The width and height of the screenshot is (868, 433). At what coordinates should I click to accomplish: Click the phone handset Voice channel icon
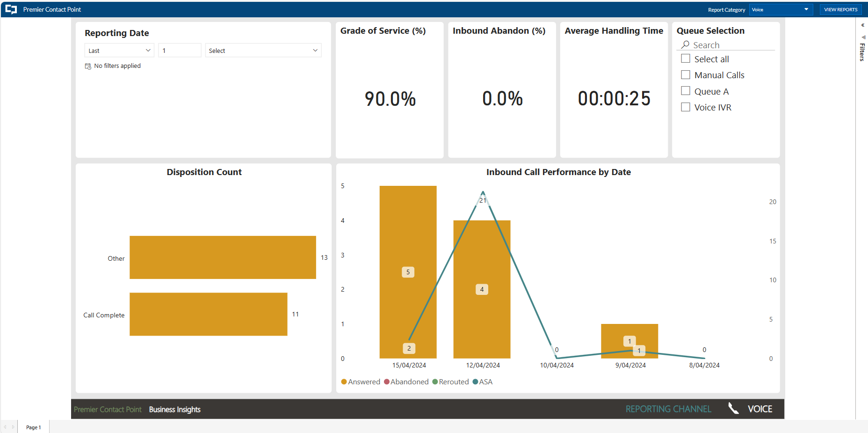tap(733, 409)
